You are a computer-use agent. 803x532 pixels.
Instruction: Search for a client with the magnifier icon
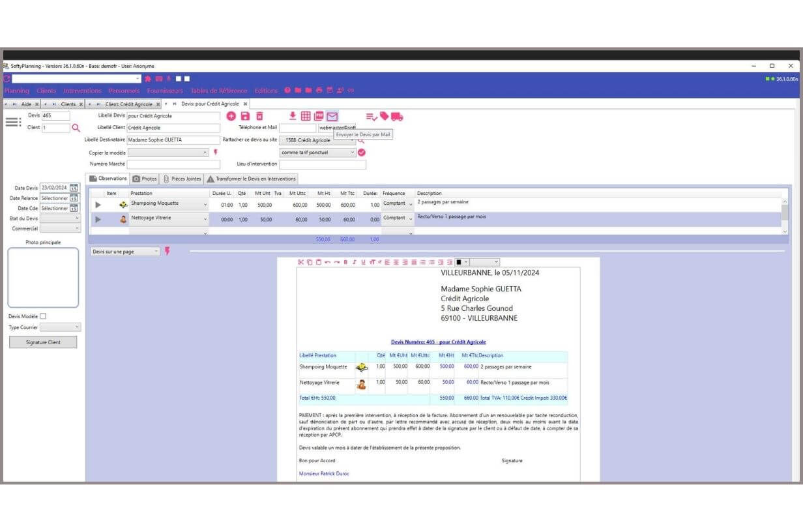(76, 128)
